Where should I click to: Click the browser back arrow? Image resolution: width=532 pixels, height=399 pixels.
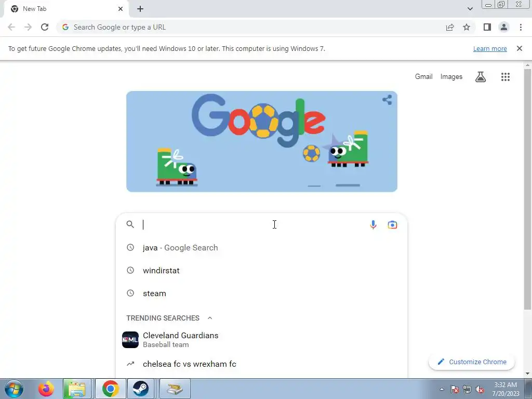(11, 27)
